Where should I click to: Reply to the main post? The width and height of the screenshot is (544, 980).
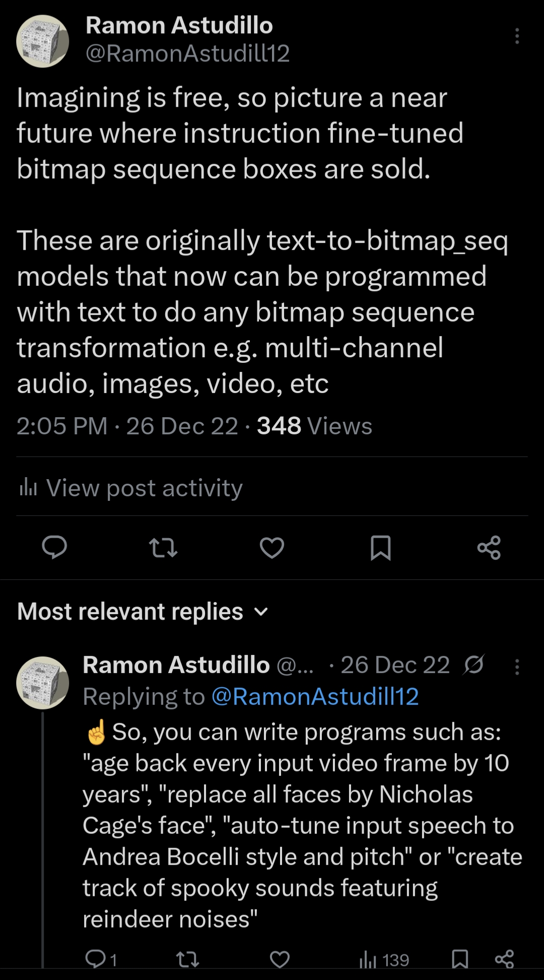click(x=54, y=548)
